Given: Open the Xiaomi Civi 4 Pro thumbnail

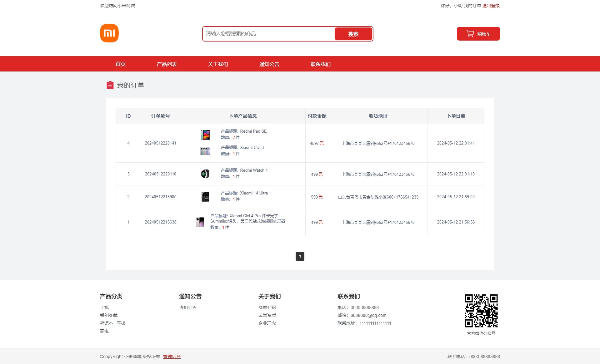Looking at the screenshot, I should click(x=200, y=222).
